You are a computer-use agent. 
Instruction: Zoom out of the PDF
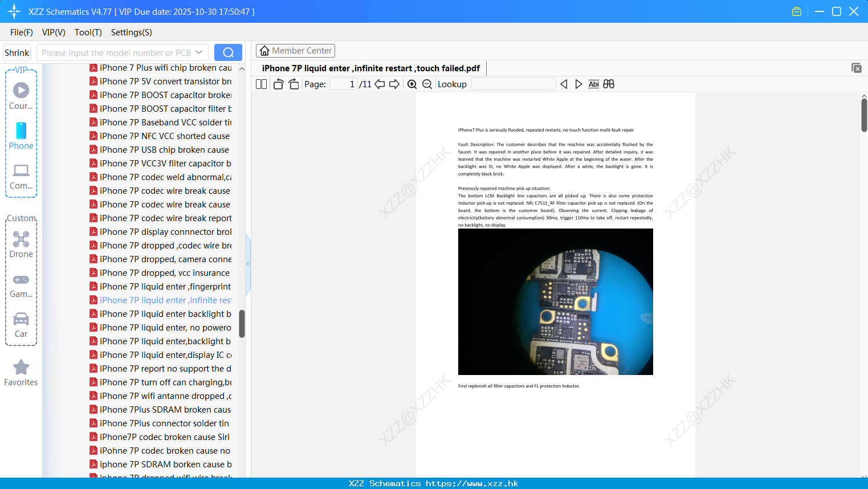pos(427,84)
